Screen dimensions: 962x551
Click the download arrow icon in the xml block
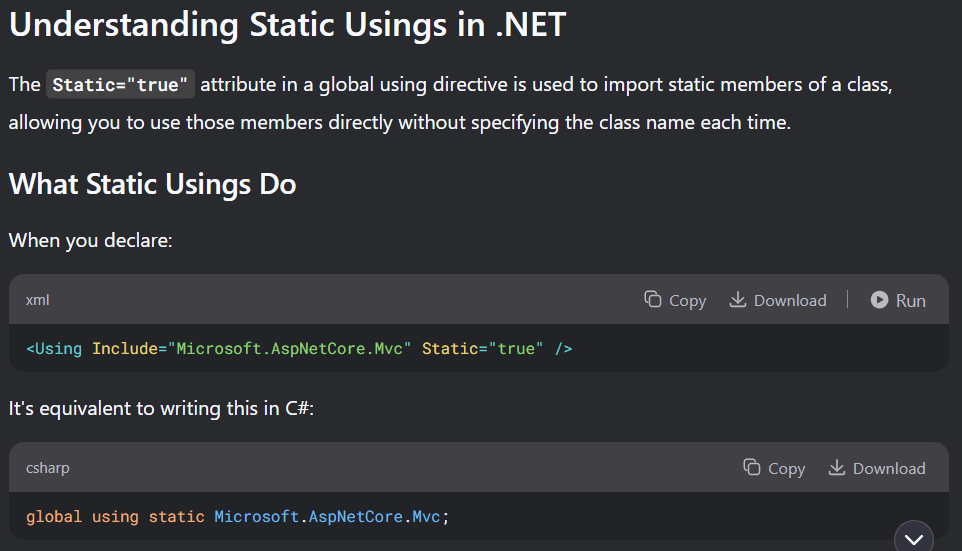[737, 299]
